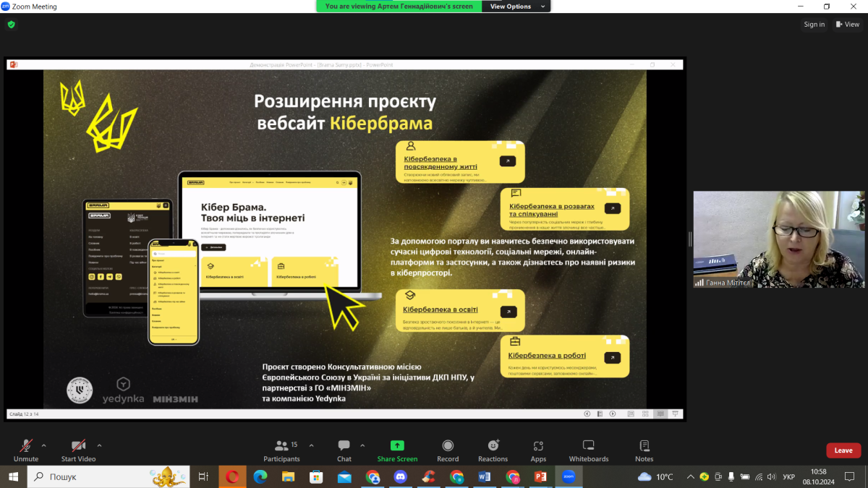Open the Participants panel
868x488 pixels.
[x=281, y=450]
